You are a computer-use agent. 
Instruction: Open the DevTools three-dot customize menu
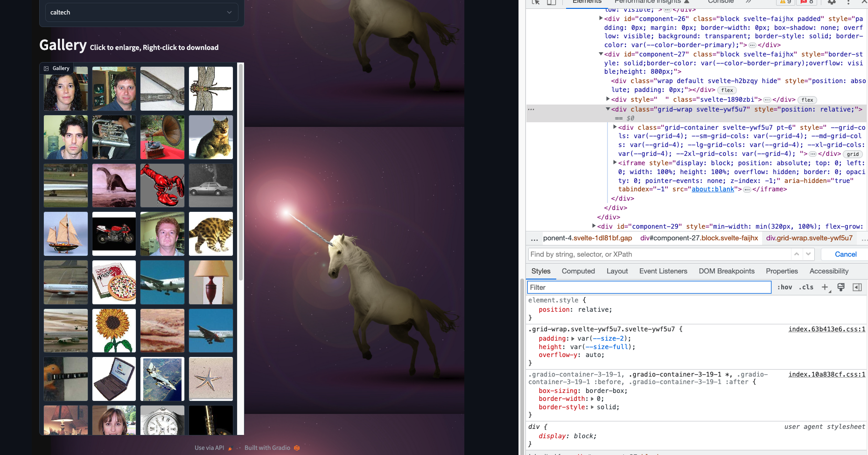pos(848,2)
